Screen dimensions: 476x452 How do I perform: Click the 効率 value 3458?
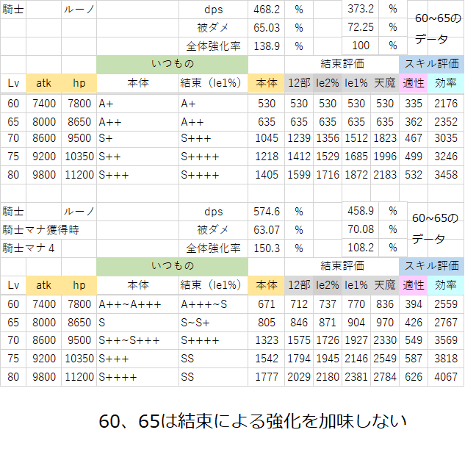click(446, 175)
